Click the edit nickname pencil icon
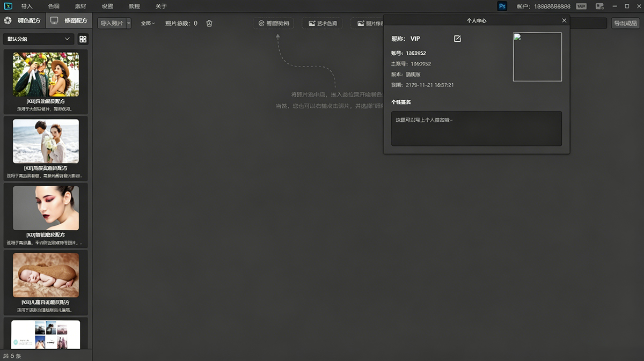Viewport: 644px width, 361px height. pyautogui.click(x=457, y=39)
